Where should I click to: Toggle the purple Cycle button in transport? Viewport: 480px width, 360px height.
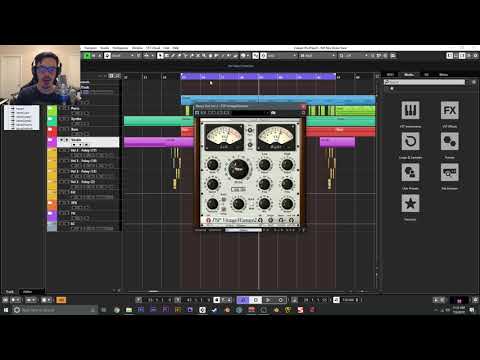tap(243, 300)
